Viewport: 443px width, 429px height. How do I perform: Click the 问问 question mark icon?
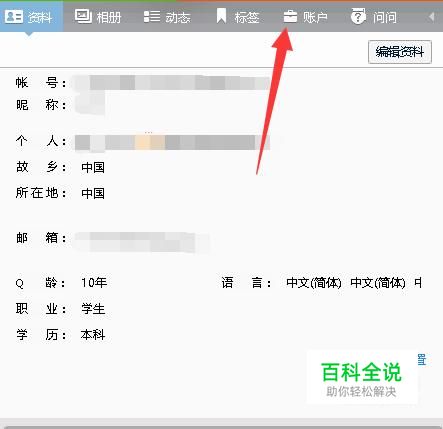coord(358,16)
